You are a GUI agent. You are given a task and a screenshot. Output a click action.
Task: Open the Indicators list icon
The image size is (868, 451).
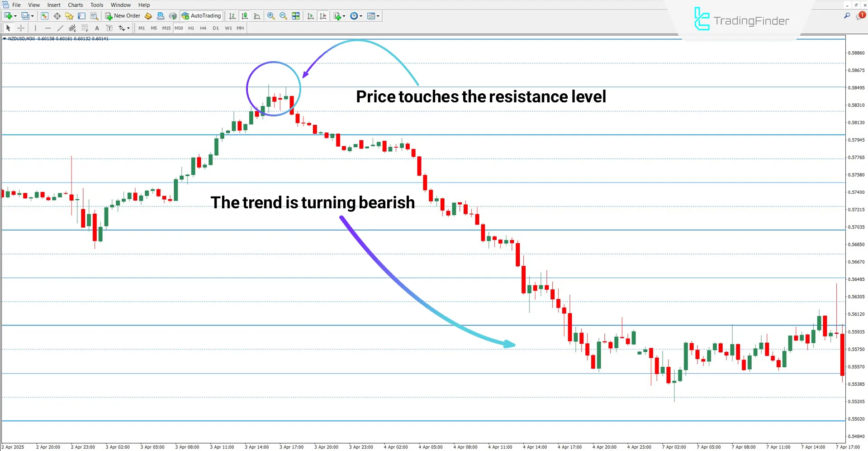337,16
